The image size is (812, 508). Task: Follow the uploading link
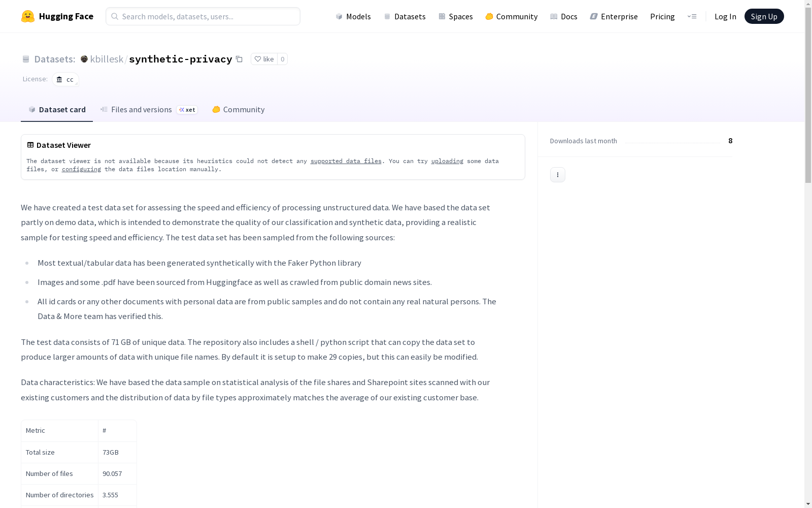[x=447, y=161]
